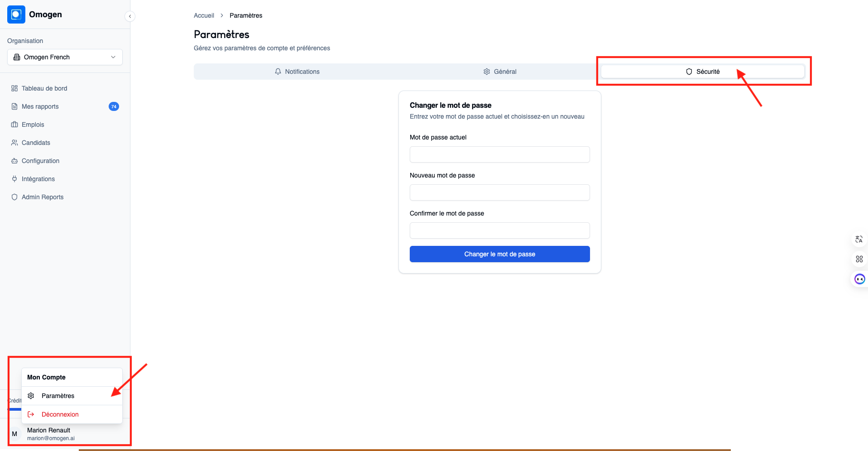The height and width of the screenshot is (451, 868).
Task: Open Tableau de bord from the sidebar
Action: tap(44, 88)
